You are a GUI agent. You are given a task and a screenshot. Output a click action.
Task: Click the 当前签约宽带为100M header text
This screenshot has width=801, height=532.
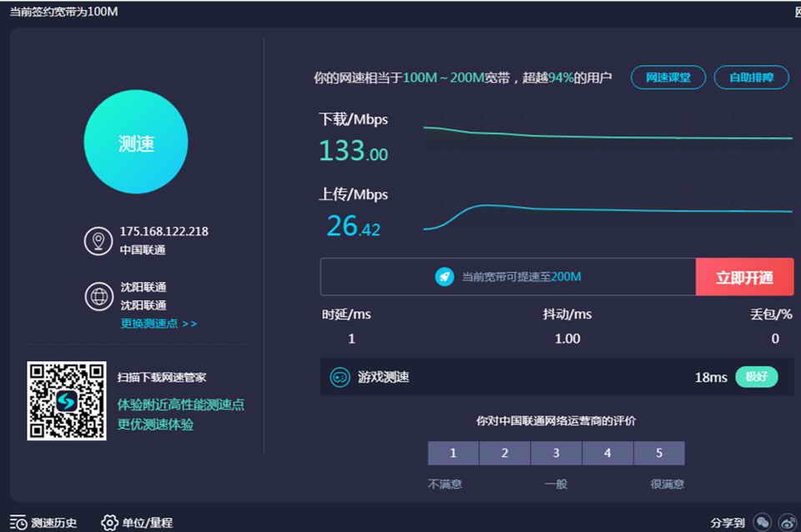tap(64, 12)
